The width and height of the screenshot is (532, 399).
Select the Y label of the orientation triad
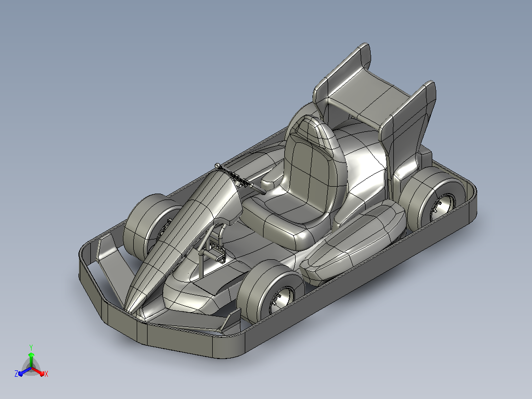point(31,348)
